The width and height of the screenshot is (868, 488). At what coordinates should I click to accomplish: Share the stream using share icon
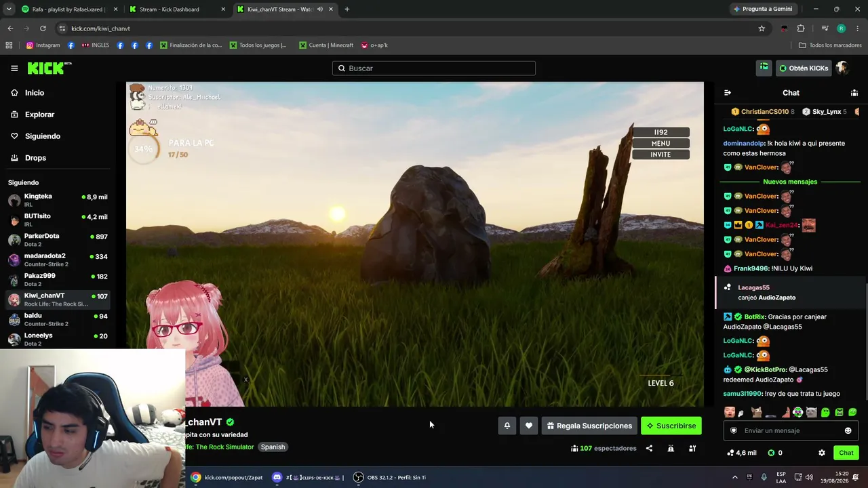pyautogui.click(x=649, y=448)
